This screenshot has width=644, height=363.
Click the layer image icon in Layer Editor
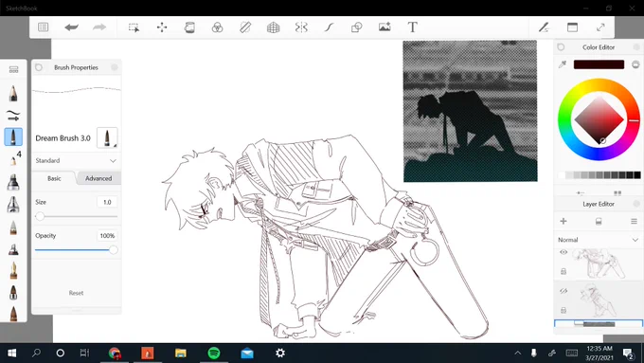click(599, 222)
